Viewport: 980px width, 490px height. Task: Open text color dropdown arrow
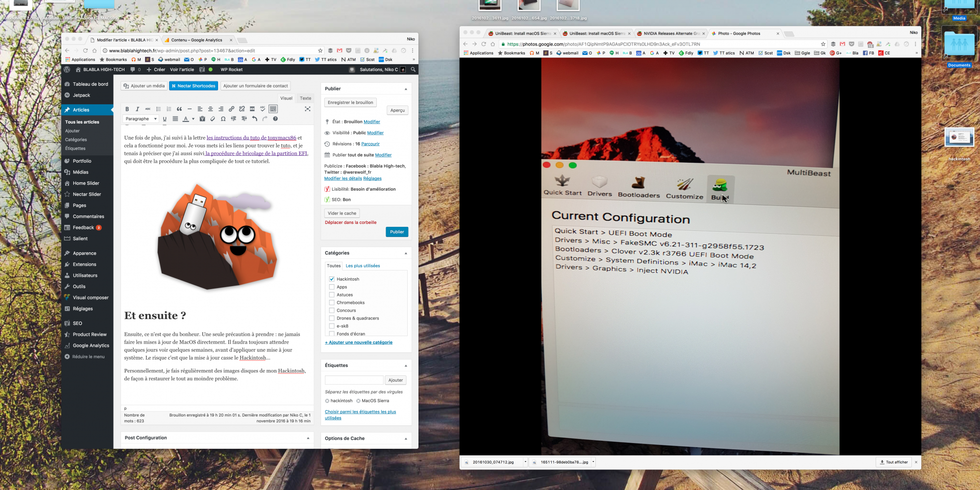pos(193,119)
